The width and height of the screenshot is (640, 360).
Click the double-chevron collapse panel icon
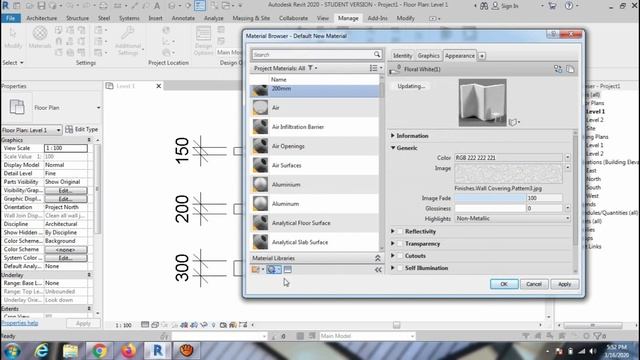378,269
